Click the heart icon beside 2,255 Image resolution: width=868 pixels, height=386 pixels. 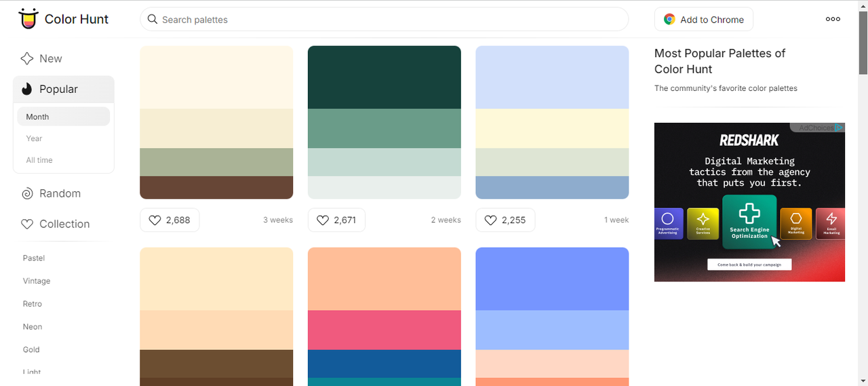pos(491,220)
